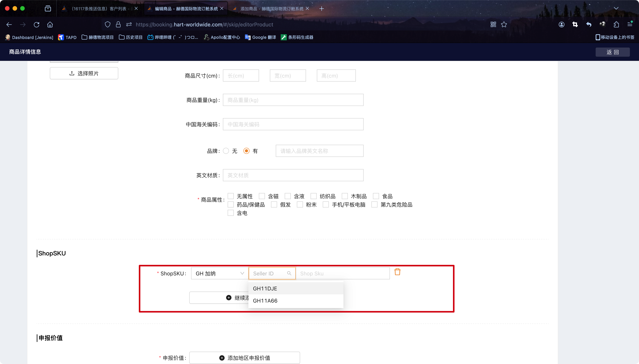Open the Firefox account profile icon
The width and height of the screenshot is (639, 364).
point(561,25)
